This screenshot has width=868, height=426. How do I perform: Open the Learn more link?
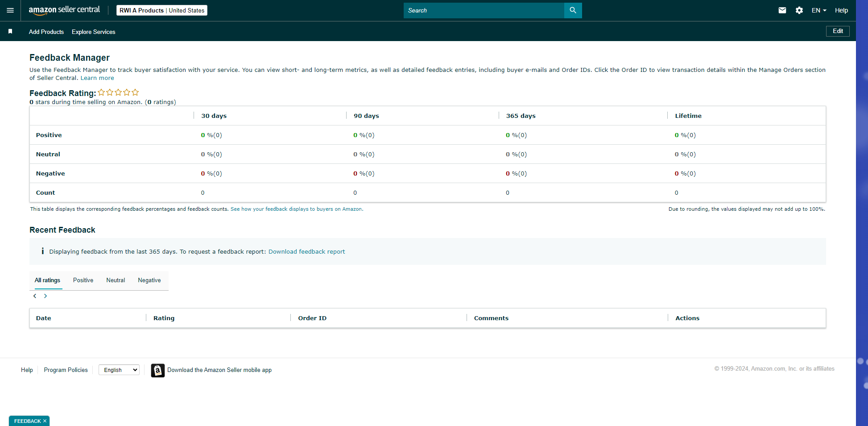tap(97, 78)
